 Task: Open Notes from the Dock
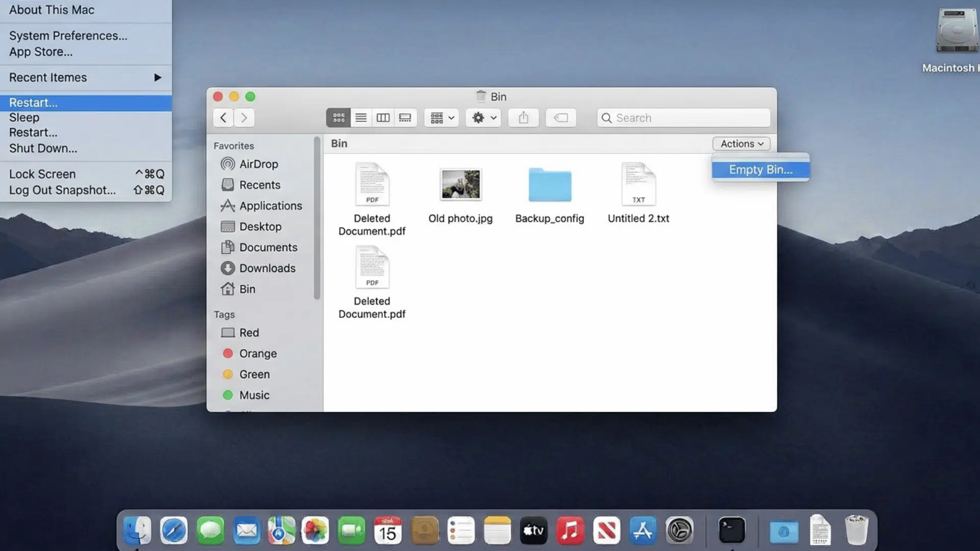(x=497, y=531)
